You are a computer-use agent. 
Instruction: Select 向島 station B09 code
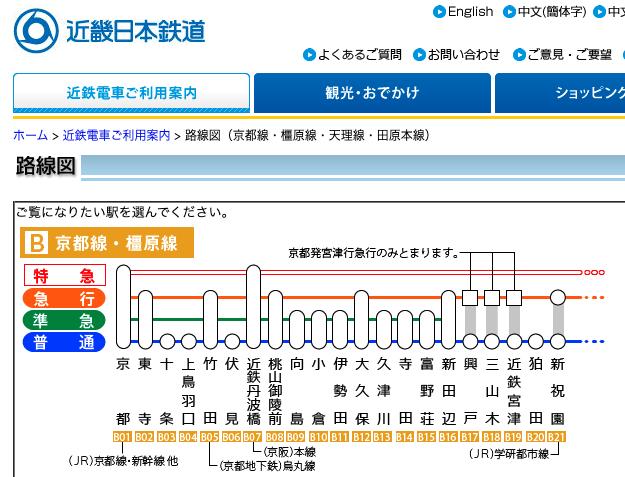296,437
